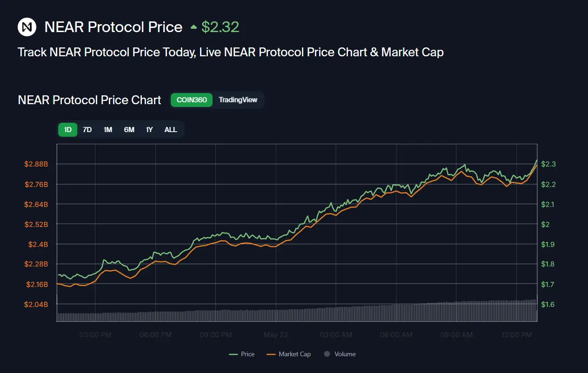Click the $2.04B market cap axis label
This screenshot has height=373, width=588.
coord(36,304)
